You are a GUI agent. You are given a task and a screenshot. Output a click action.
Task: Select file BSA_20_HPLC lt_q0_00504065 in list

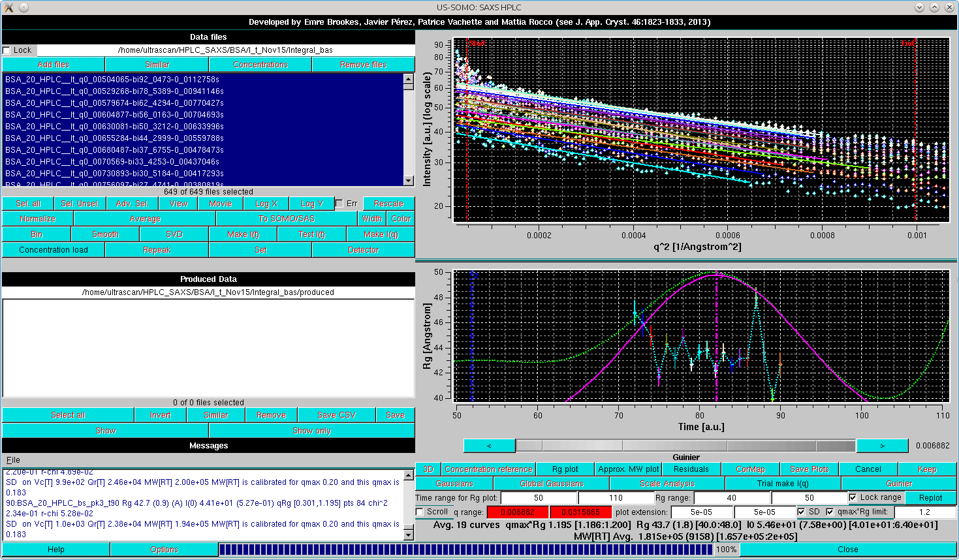pos(203,80)
